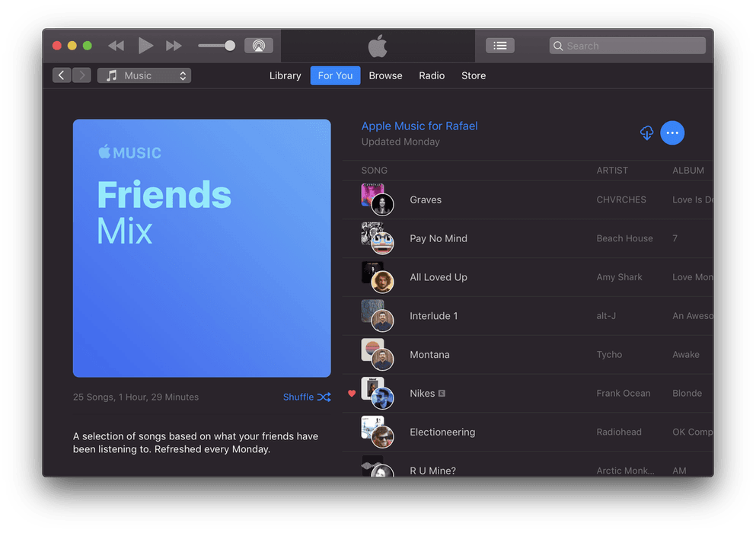Screen dimensions: 756x533
Task: Show the Up Next list icon
Action: pyautogui.click(x=500, y=46)
